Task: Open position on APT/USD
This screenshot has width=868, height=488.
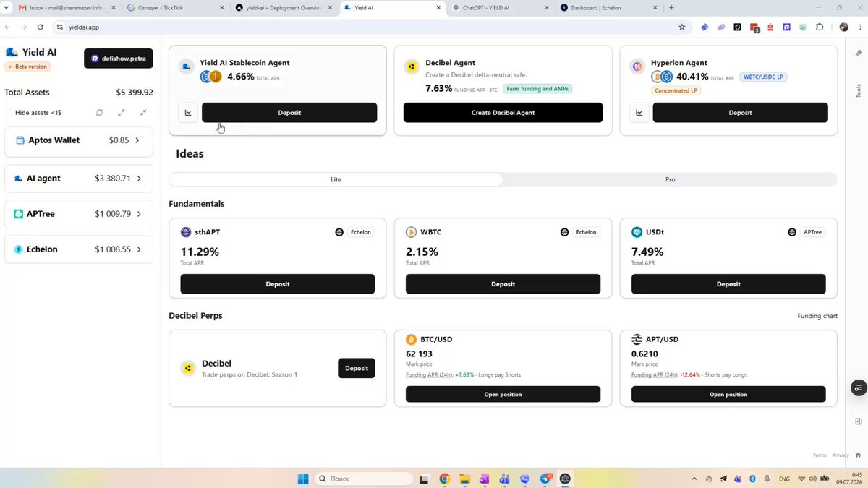Action: (728, 394)
